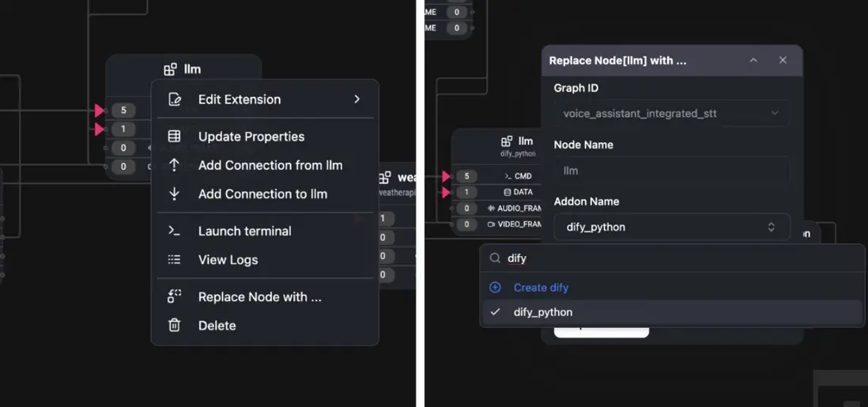Click the Launch terminal prompt icon

tap(175, 232)
